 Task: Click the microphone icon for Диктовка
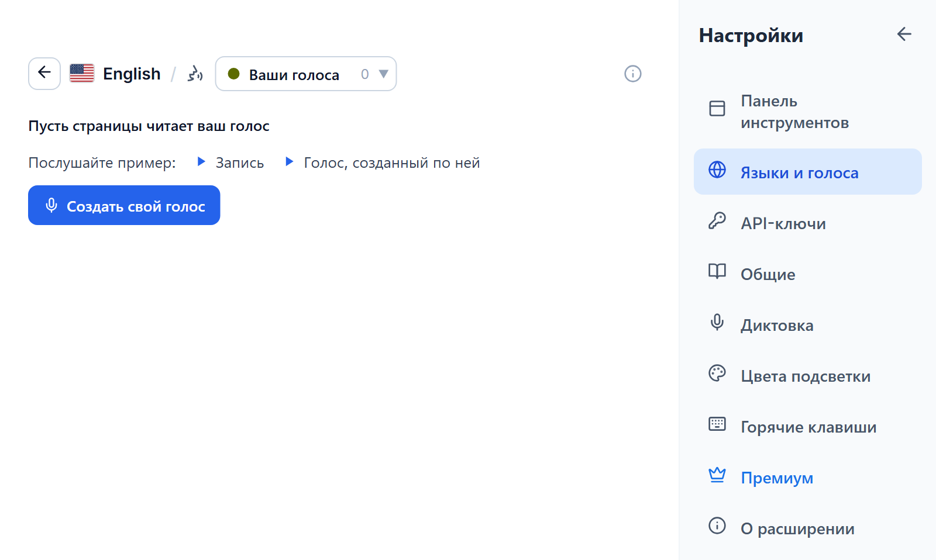pos(717,322)
